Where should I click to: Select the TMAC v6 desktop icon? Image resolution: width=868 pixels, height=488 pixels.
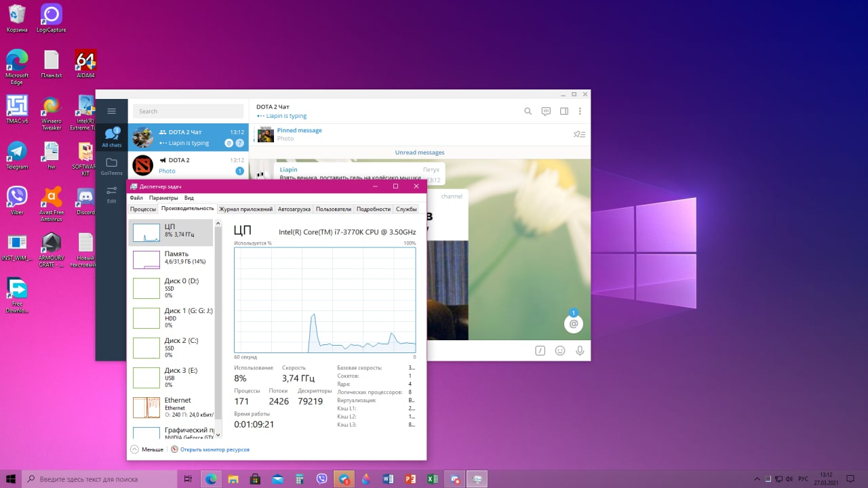pyautogui.click(x=17, y=110)
